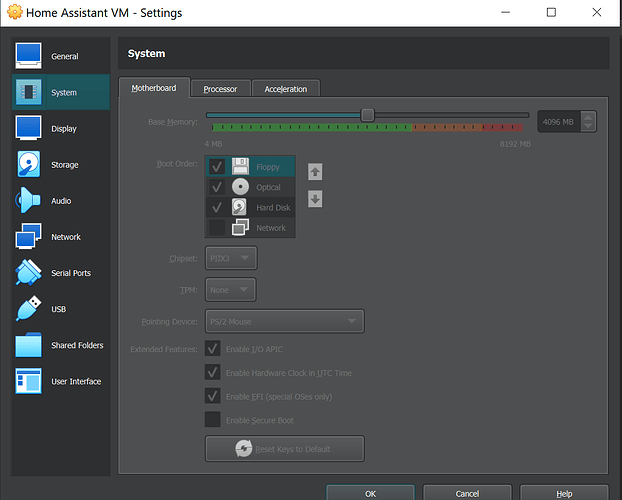
Task: Open the Pointing Device PS/2 Mouse dropdown
Action: click(284, 321)
